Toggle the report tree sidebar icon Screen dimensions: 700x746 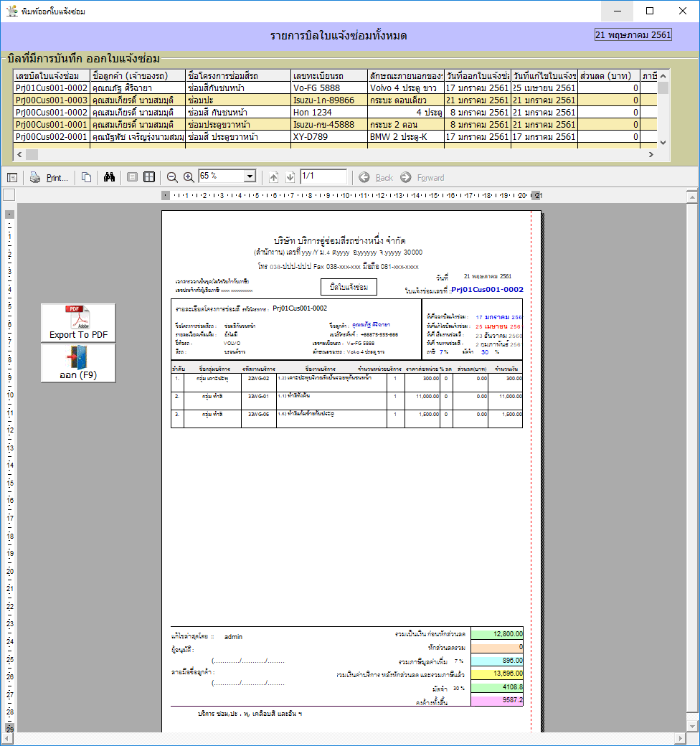12,177
